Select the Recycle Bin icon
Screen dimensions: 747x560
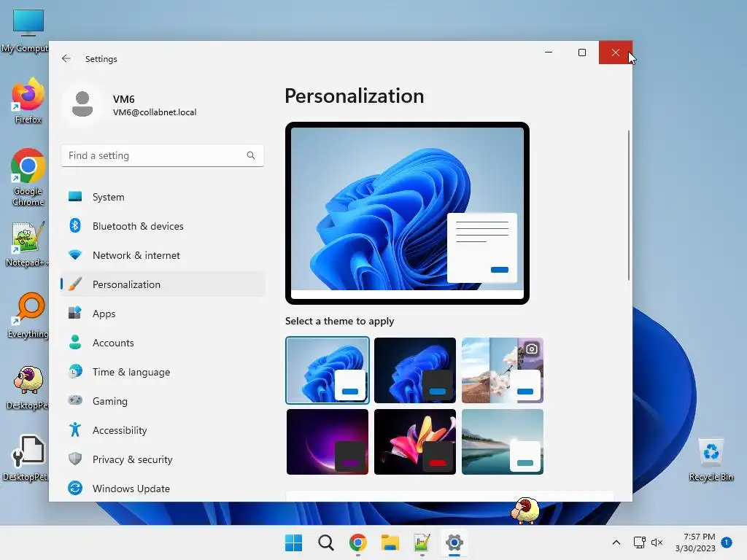point(711,459)
